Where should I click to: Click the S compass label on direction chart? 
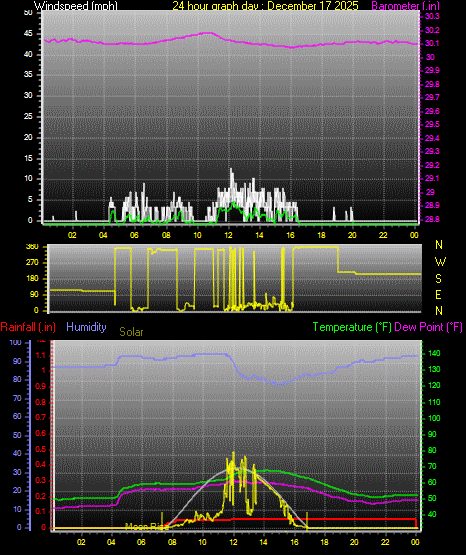438,279
